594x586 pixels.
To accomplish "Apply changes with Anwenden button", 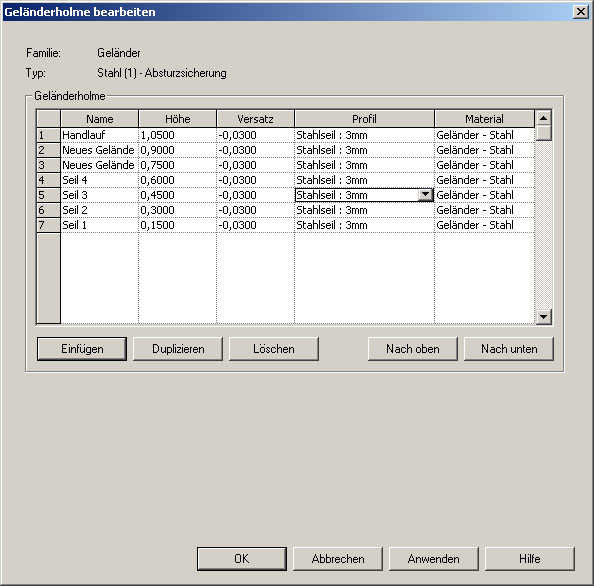I will pos(434,558).
